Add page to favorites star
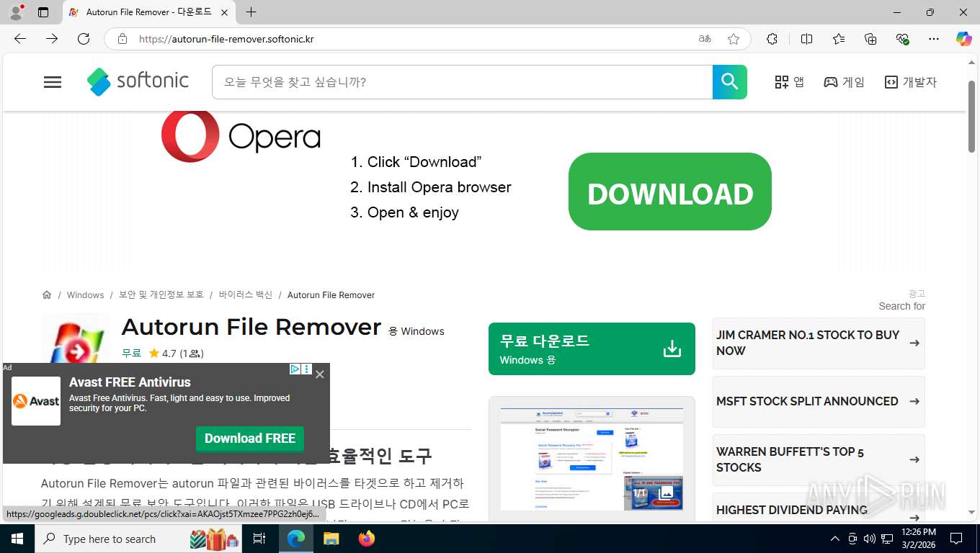The image size is (980, 553). pos(734,39)
